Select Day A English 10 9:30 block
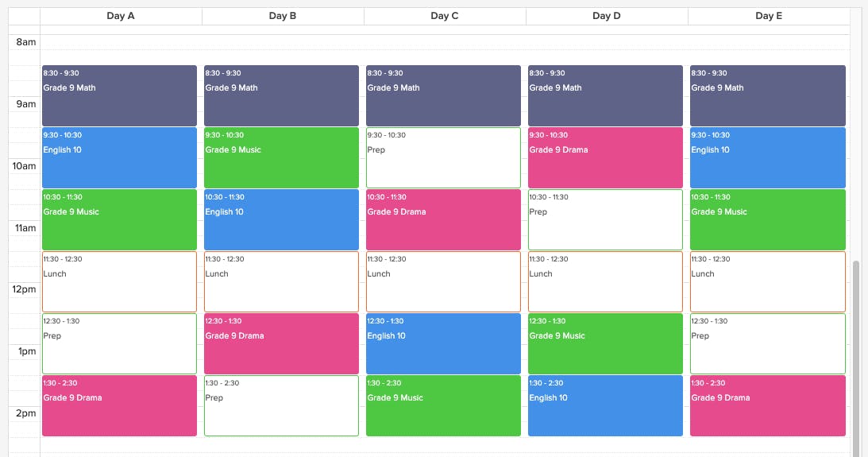 pyautogui.click(x=120, y=158)
